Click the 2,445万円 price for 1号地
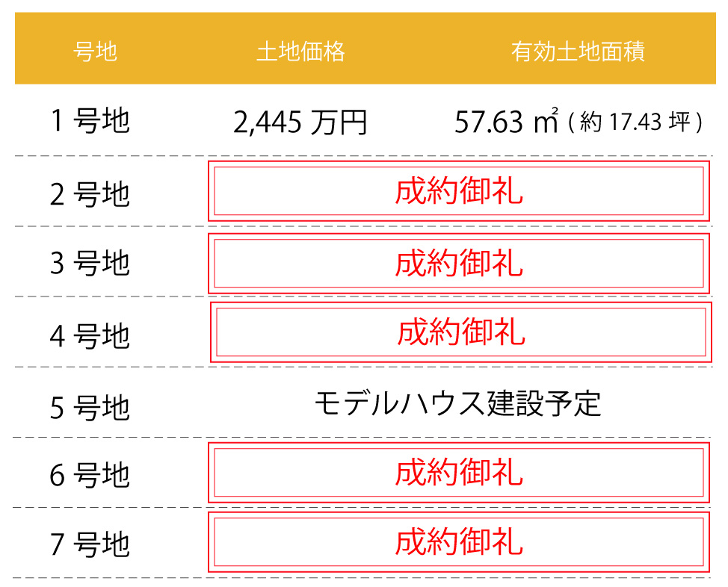This screenshot has height=587, width=728. [x=300, y=122]
